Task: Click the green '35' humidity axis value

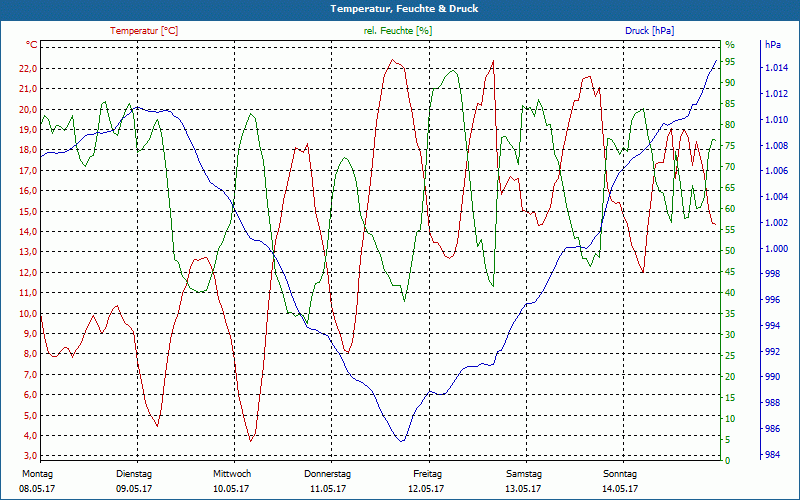Action: pyautogui.click(x=730, y=314)
